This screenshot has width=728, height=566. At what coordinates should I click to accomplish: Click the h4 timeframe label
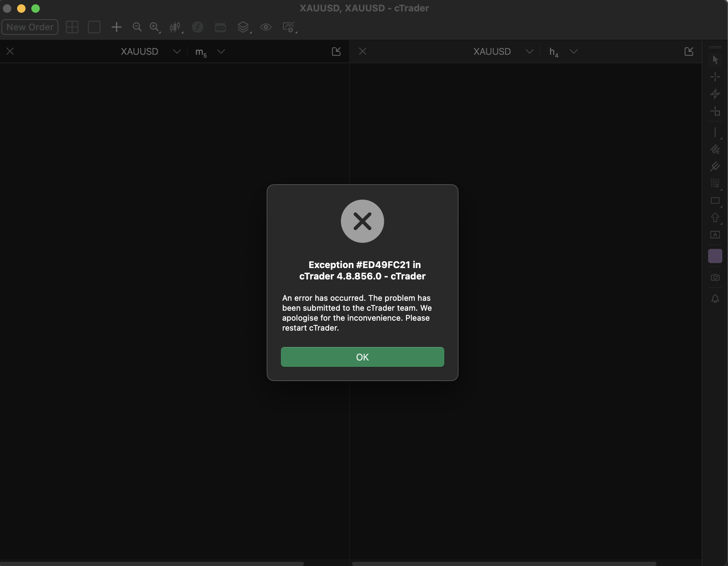pyautogui.click(x=553, y=53)
